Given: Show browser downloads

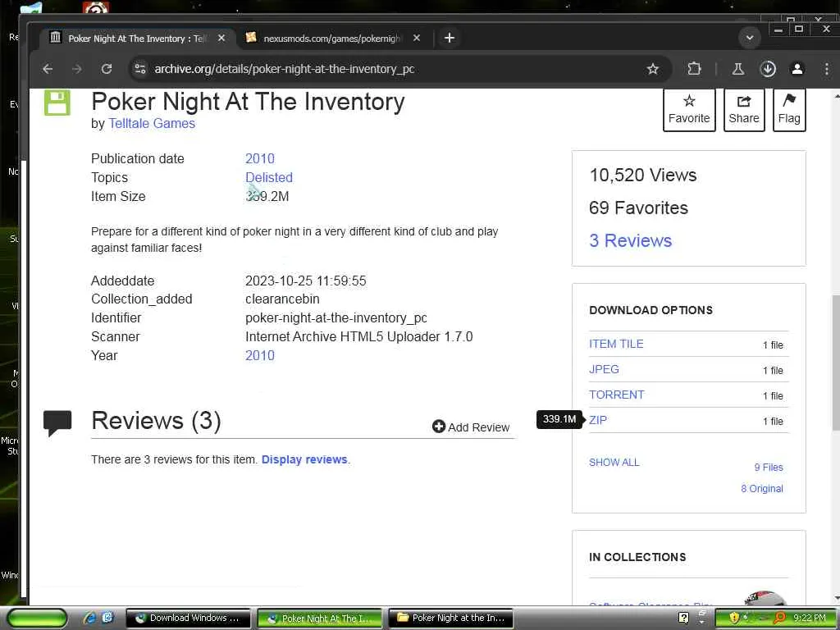Looking at the screenshot, I should click(x=768, y=69).
